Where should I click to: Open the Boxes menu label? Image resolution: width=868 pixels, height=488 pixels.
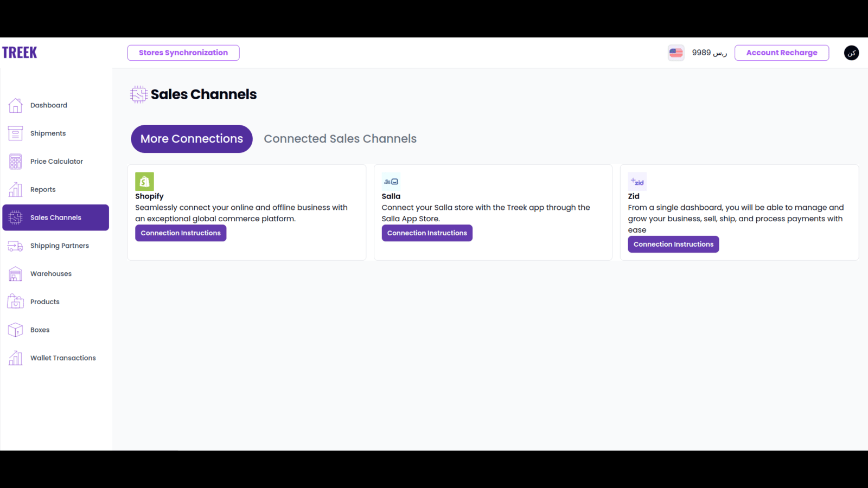pyautogui.click(x=40, y=330)
